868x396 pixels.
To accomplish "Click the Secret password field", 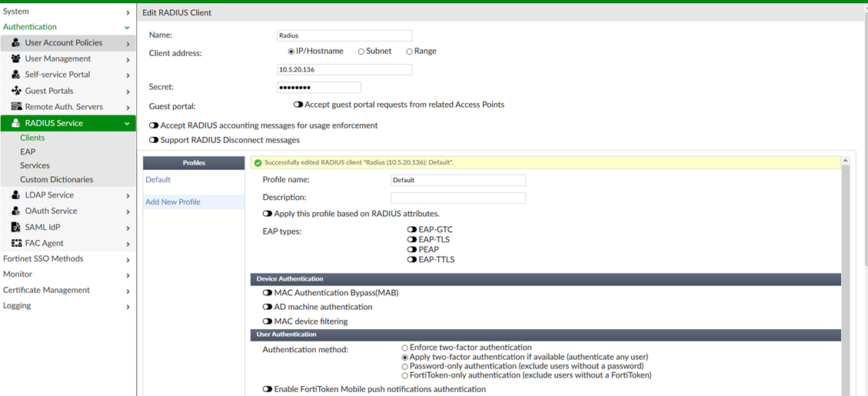I will click(319, 88).
